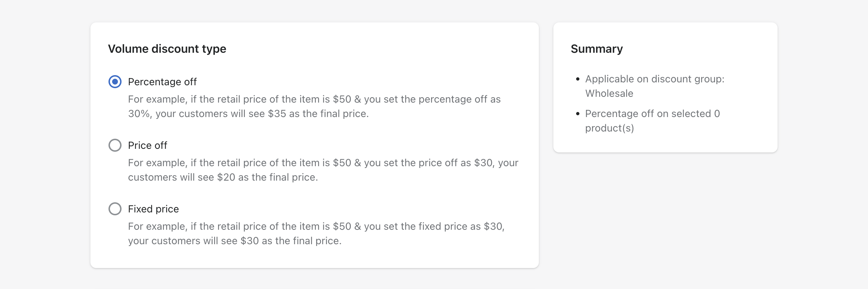Click the selected "Percentage off" radio button
This screenshot has height=289, width=868.
(115, 82)
